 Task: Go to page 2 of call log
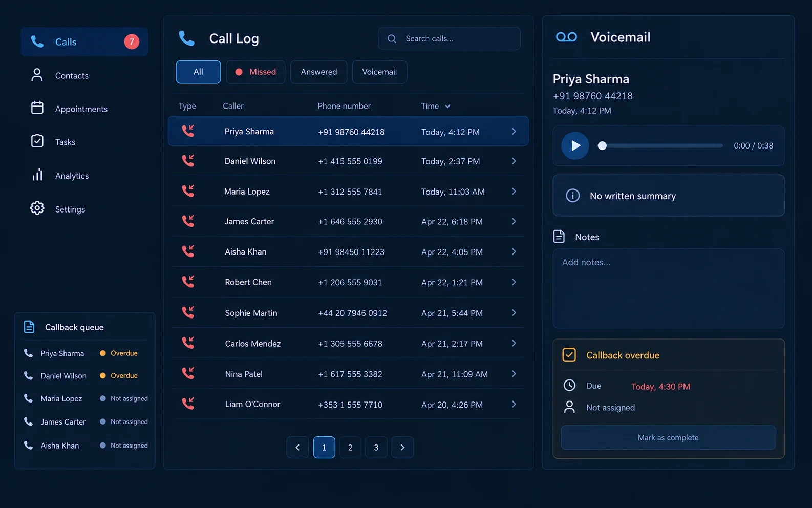(x=350, y=447)
